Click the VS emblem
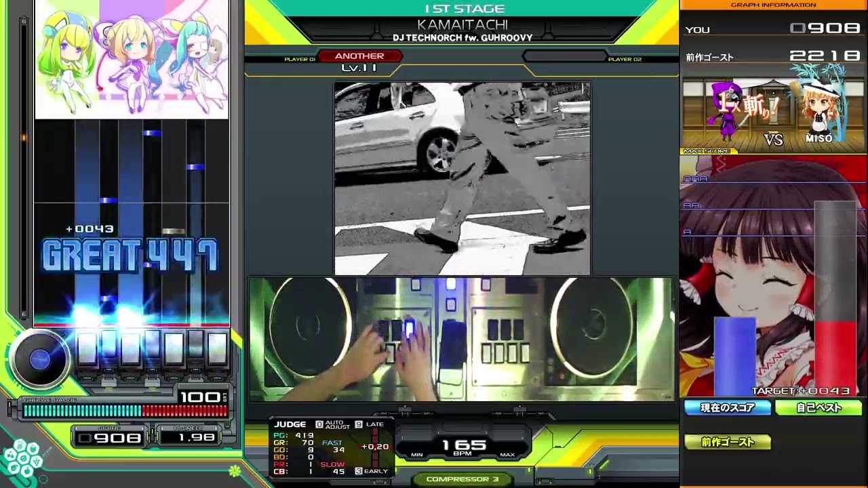This screenshot has height=488, width=868. coord(773,139)
